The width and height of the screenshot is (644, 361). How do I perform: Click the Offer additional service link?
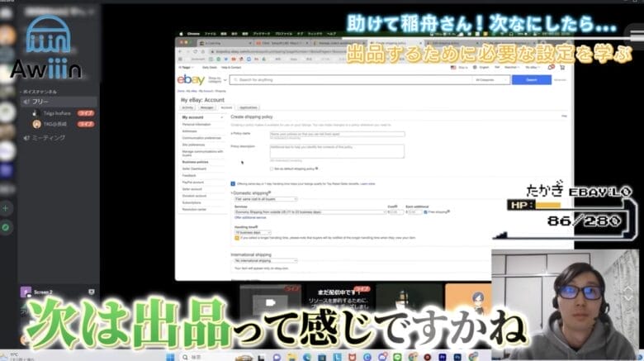click(x=250, y=217)
